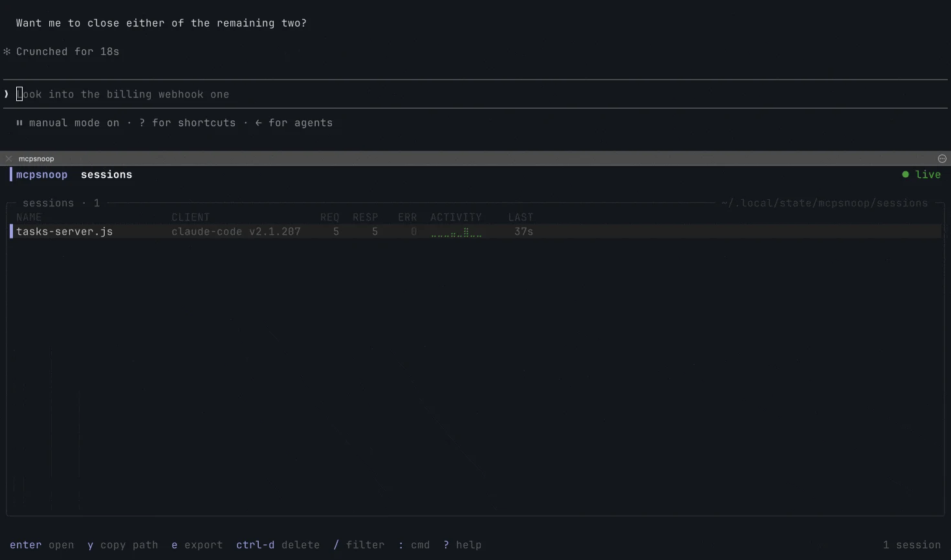Close the mcpsnoop pane with X icon
This screenshot has height=560, width=951.
point(8,158)
